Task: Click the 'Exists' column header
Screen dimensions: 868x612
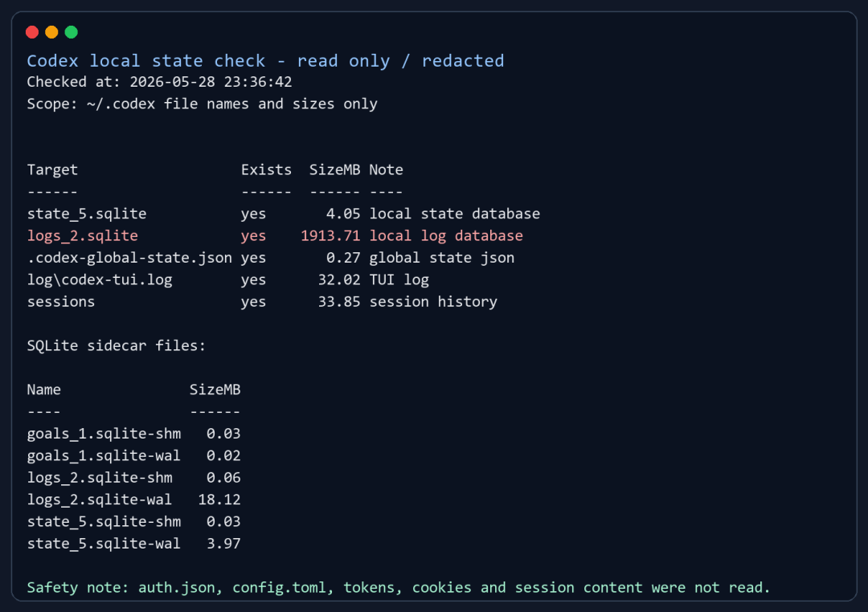Action: [266, 170]
